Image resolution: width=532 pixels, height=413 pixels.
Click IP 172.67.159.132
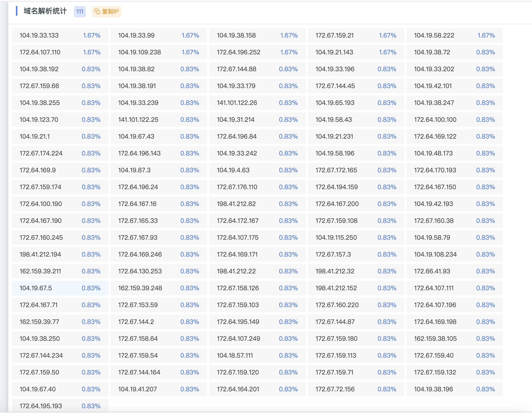pyautogui.click(x=455, y=372)
